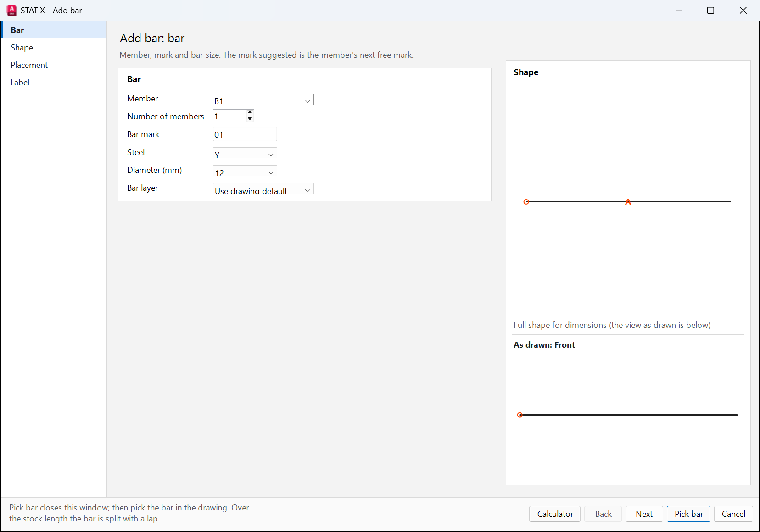Minimize the STATIX window
The image size is (760, 532).
click(679, 10)
